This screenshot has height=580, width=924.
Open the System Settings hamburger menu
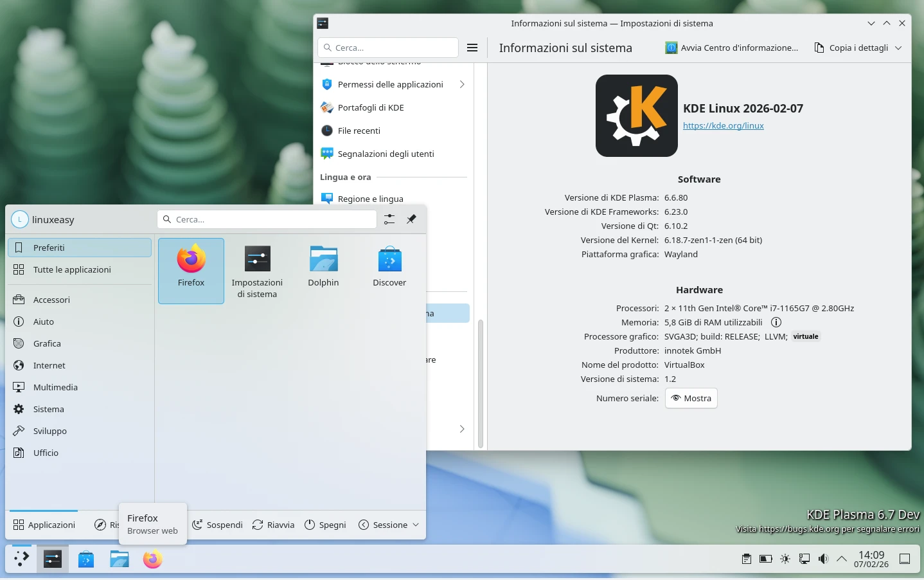(x=472, y=48)
